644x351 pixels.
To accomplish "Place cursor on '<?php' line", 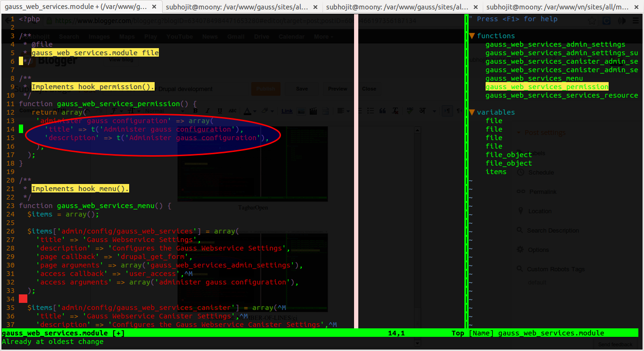I will click(x=29, y=19).
